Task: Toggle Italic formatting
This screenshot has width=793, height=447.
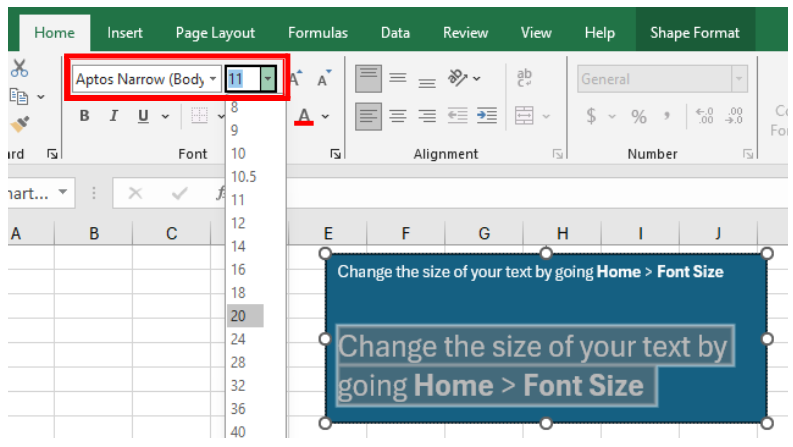Action: point(114,116)
